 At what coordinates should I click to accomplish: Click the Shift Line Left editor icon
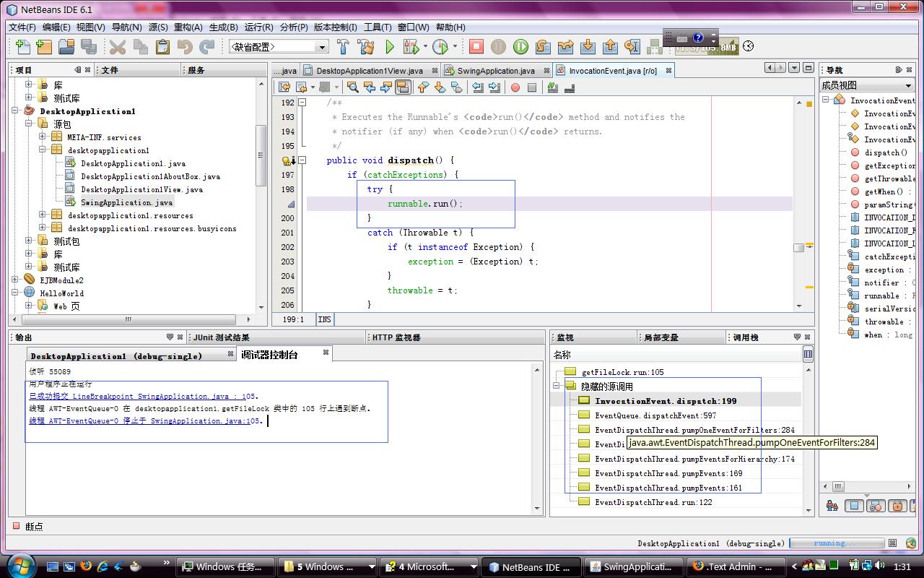(478, 87)
